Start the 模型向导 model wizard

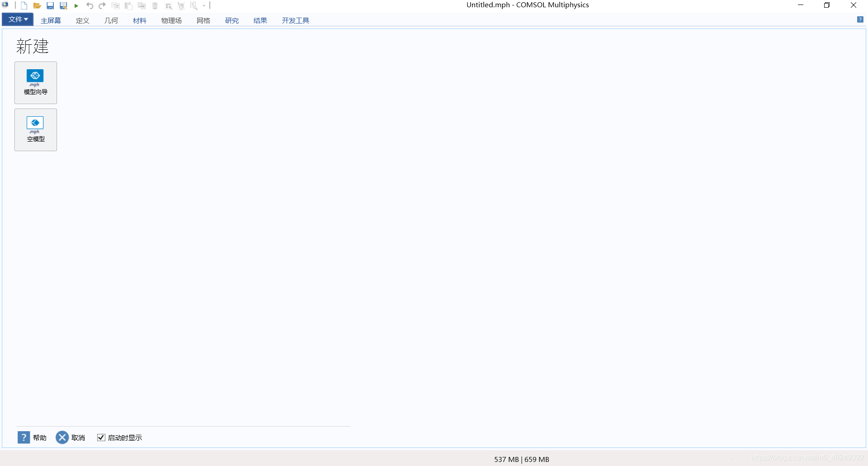tap(36, 83)
